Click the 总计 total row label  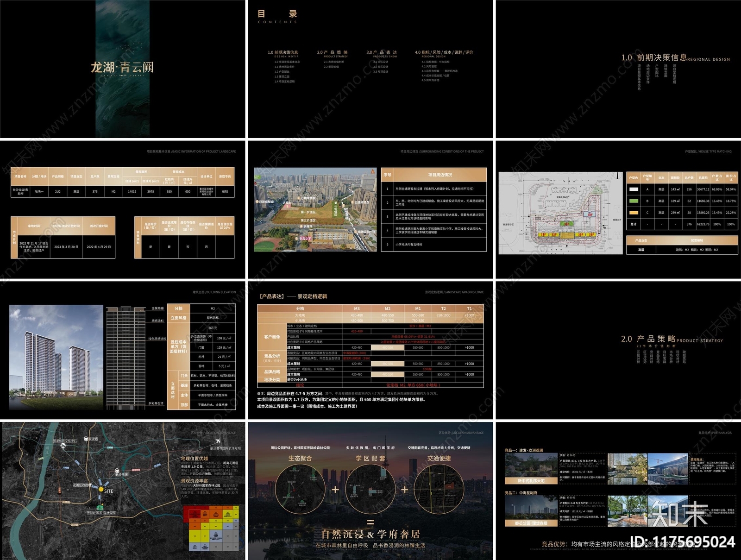click(x=633, y=224)
